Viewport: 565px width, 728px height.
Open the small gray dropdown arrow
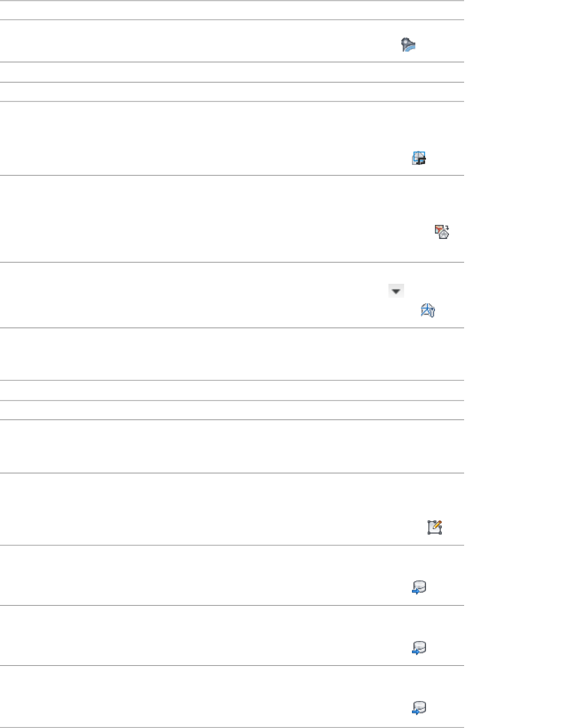pos(396,291)
